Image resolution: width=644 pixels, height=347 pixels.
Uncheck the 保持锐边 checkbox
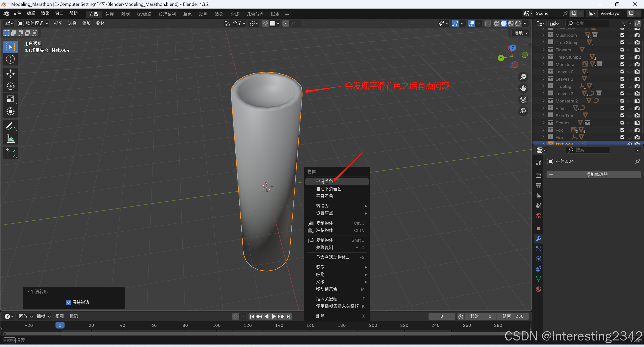point(68,302)
